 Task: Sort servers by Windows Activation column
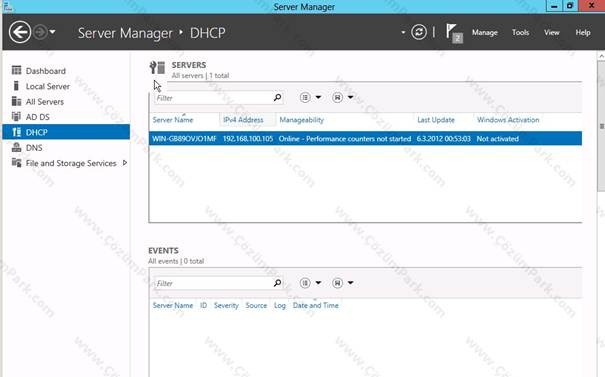508,120
